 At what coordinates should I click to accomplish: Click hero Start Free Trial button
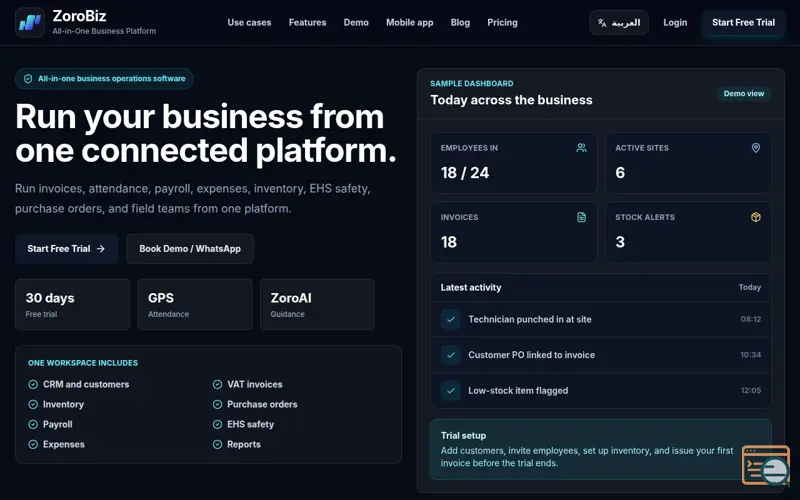click(x=66, y=248)
